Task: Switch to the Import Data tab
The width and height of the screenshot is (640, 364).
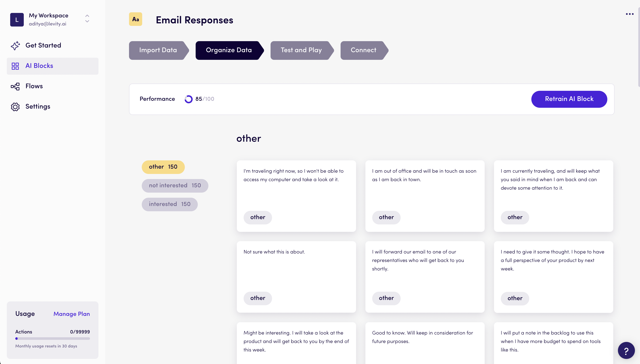Action: 157,50
